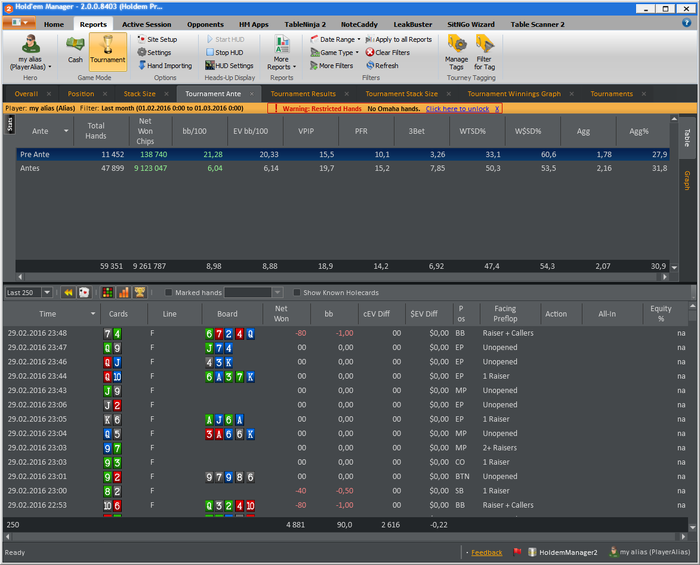Select hand at 29.02.2016 22:53
This screenshot has width=700, height=565.
point(345,505)
